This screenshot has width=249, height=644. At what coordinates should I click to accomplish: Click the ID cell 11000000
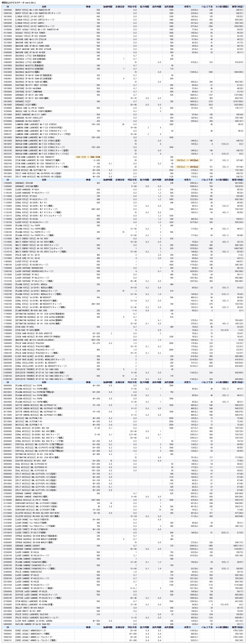click(x=7, y=183)
